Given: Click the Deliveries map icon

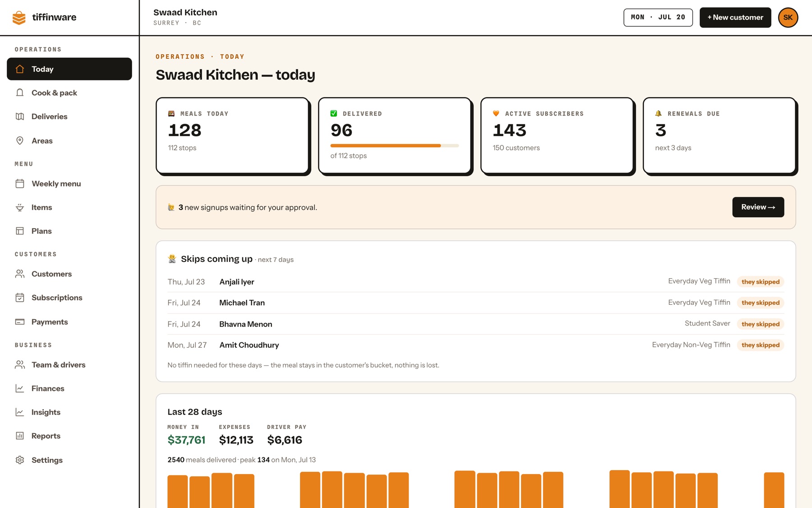Looking at the screenshot, I should click(20, 117).
